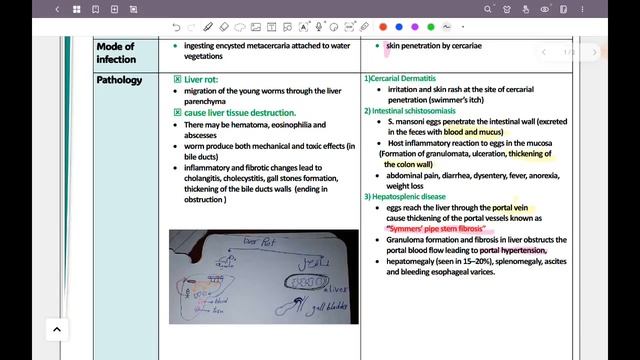Select the lasso selection tool
The width and height of the screenshot is (640, 360).
click(x=240, y=27)
